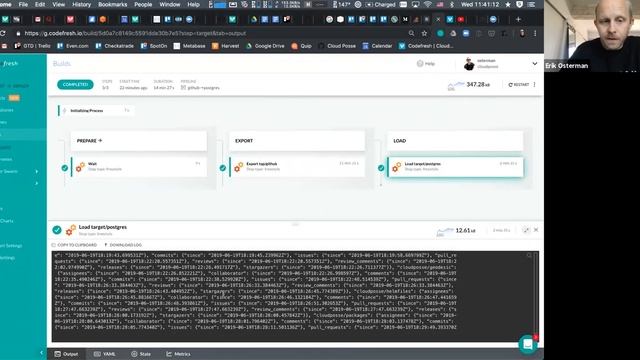This screenshot has height=360, width=640.
Task: Open the Google Drive bookmark
Action: pos(265,46)
